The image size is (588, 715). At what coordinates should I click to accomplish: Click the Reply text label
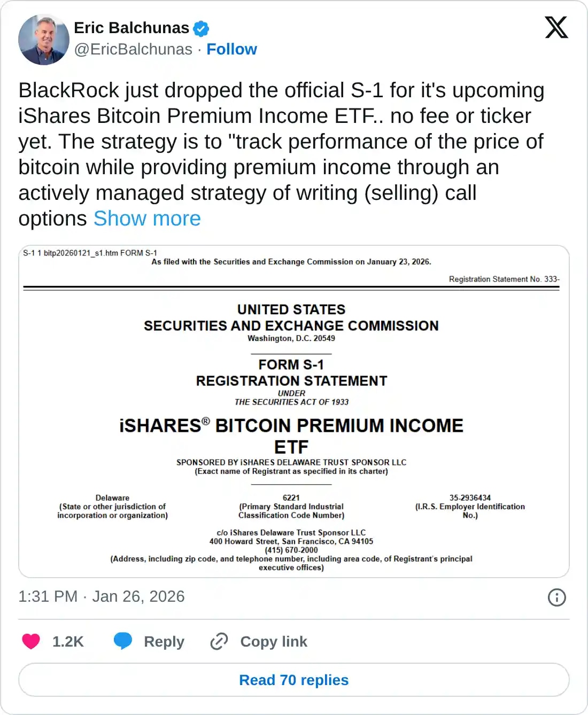click(x=164, y=641)
